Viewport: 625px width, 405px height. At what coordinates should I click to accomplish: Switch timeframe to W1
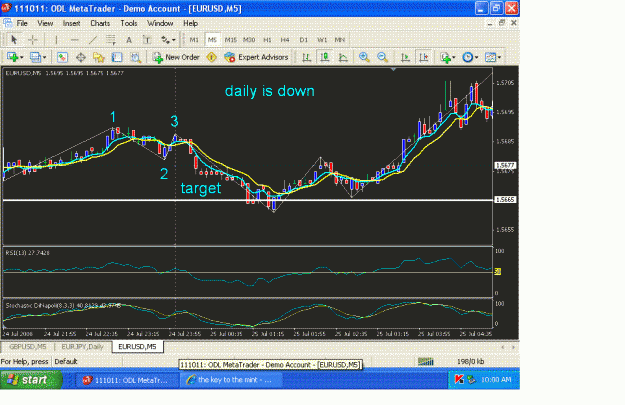point(322,40)
